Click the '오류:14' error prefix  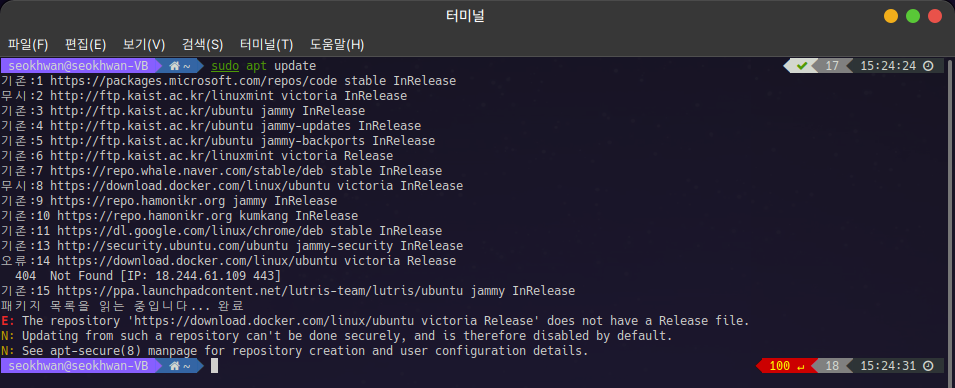coord(25,261)
